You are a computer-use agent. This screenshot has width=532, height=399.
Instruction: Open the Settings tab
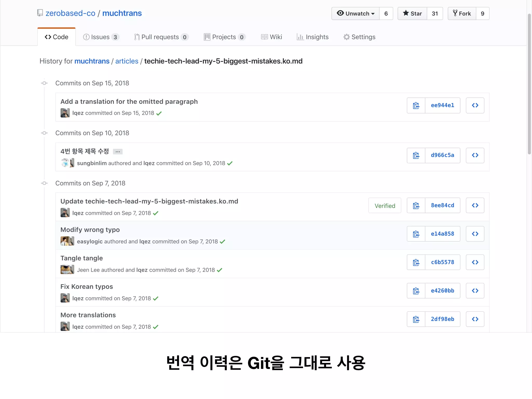pyautogui.click(x=359, y=37)
